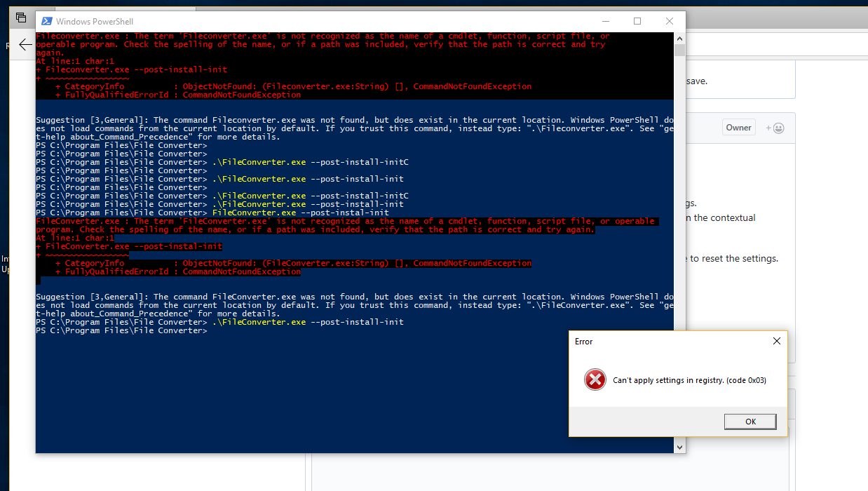This screenshot has height=491, width=868.
Task: Click the PowerShell scrollbar up arrow
Action: [679, 38]
